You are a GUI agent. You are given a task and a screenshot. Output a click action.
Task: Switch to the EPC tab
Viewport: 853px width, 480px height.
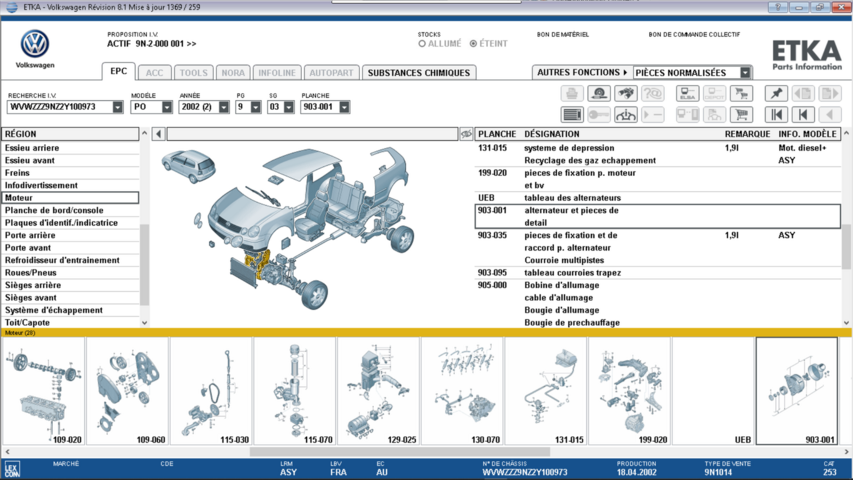pos(119,71)
